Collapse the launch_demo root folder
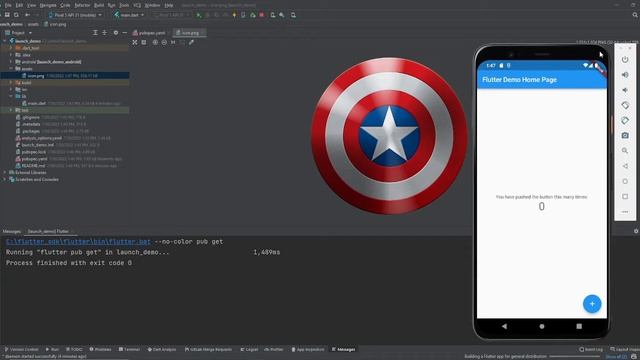 5,41
